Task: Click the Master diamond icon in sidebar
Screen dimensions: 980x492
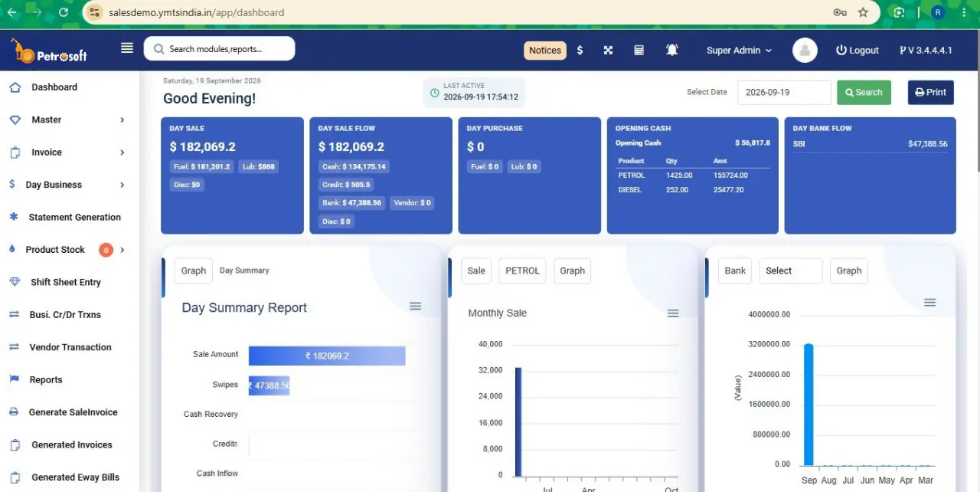Action: [15, 120]
